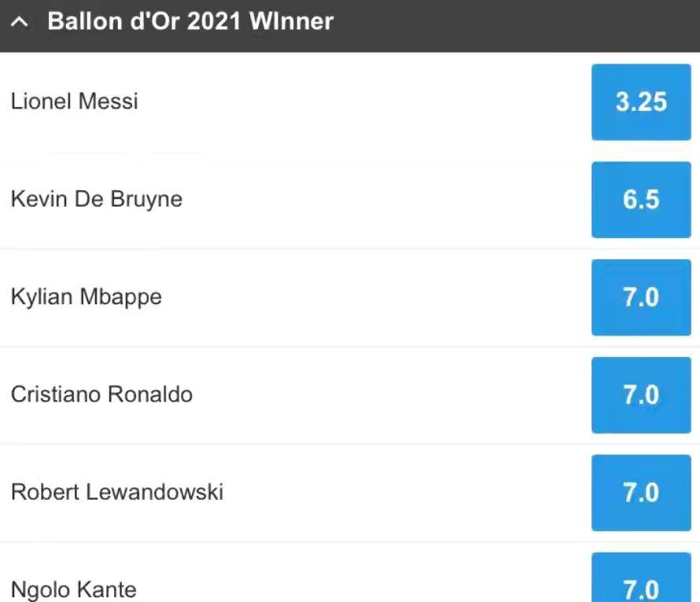Image resolution: width=700 pixels, height=602 pixels.
Task: Click the Kylian Mbappe player name
Action: [87, 297]
